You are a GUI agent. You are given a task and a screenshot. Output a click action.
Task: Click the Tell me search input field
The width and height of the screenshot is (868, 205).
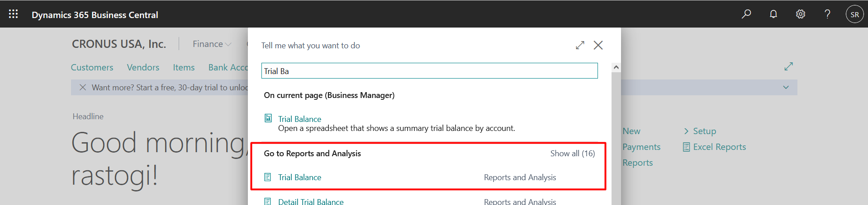429,71
